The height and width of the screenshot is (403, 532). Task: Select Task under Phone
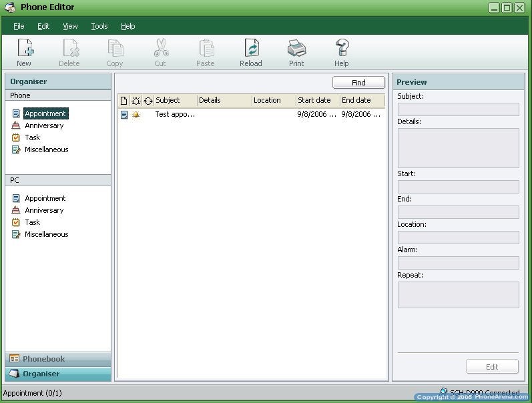[x=32, y=137]
